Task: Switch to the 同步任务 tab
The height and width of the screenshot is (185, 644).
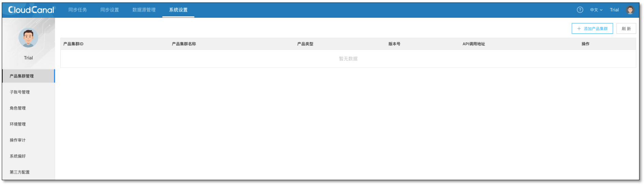Action: click(x=77, y=10)
